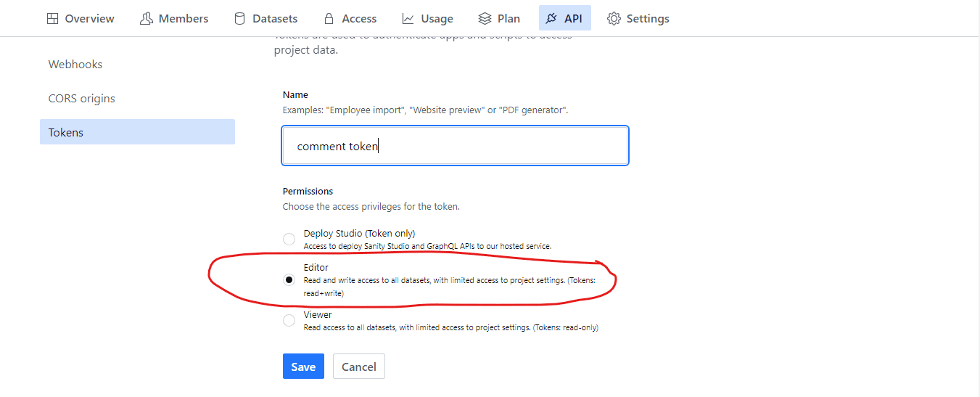Choose the Viewer permission radio button
The height and width of the screenshot is (397, 980).
[289, 320]
